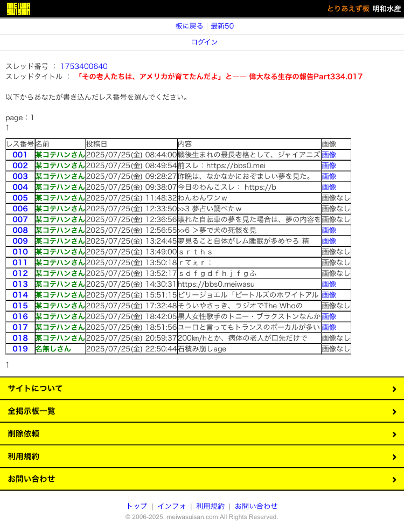Open 画像 link for post 017
This screenshot has height=532, width=404.
click(x=329, y=327)
